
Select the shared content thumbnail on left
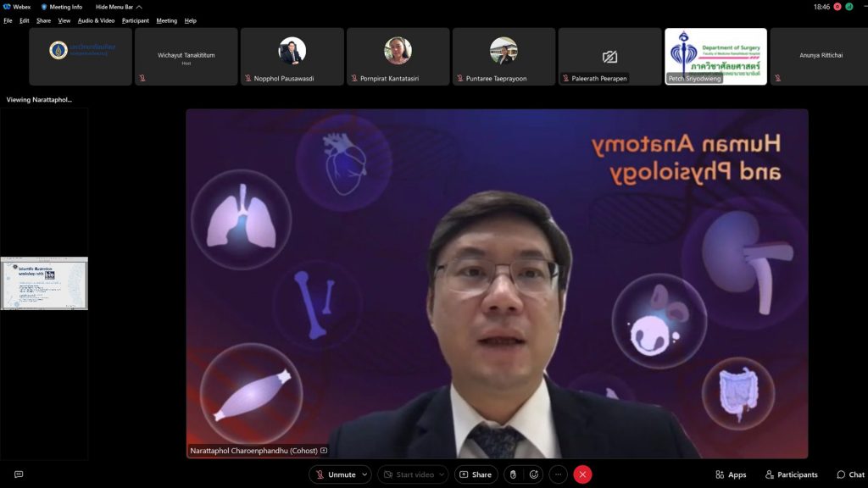tap(44, 283)
